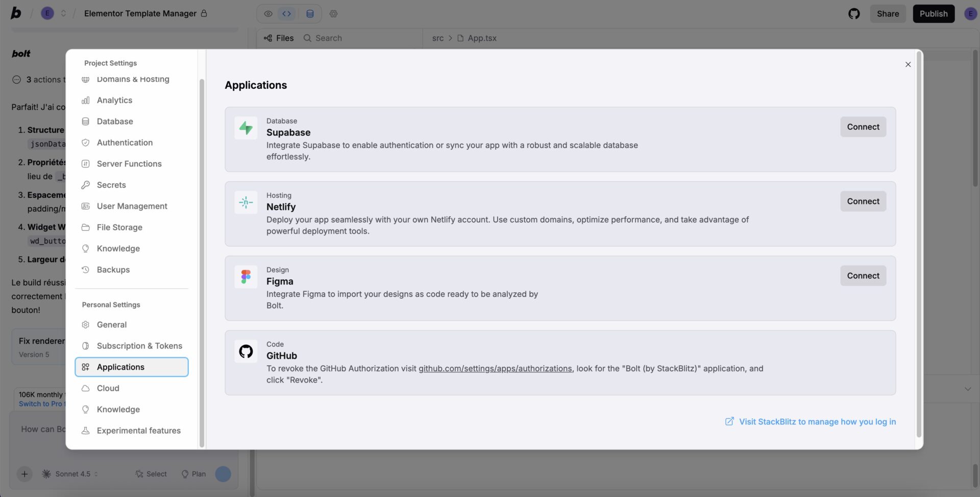Click the settings gear icon in the toolbar
The width and height of the screenshot is (980, 497).
click(x=334, y=13)
